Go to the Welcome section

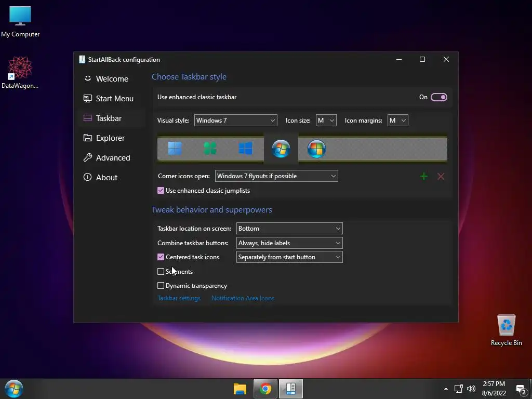click(x=112, y=79)
